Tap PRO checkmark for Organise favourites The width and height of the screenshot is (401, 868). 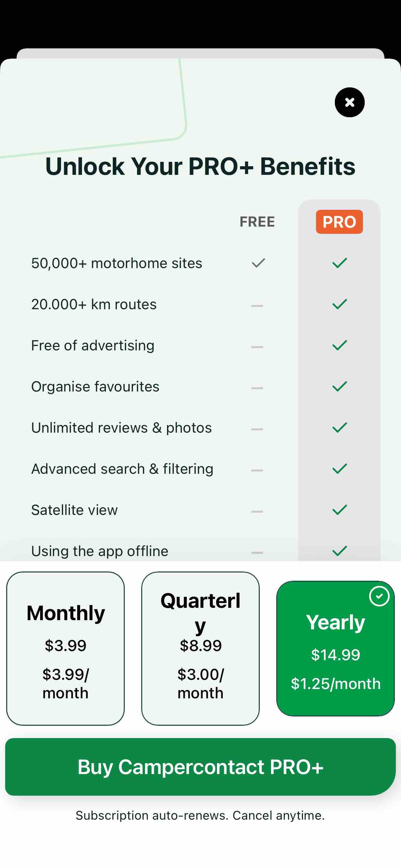pos(339,386)
